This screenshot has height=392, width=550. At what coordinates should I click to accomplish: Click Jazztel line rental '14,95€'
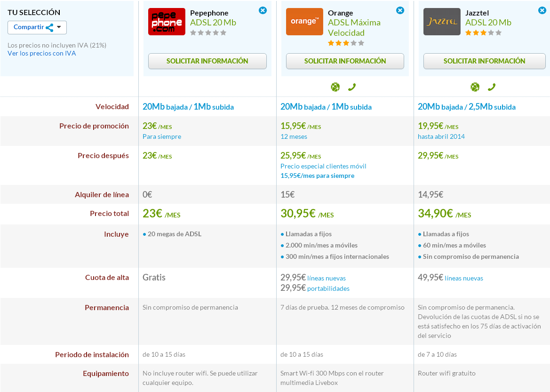(x=430, y=195)
